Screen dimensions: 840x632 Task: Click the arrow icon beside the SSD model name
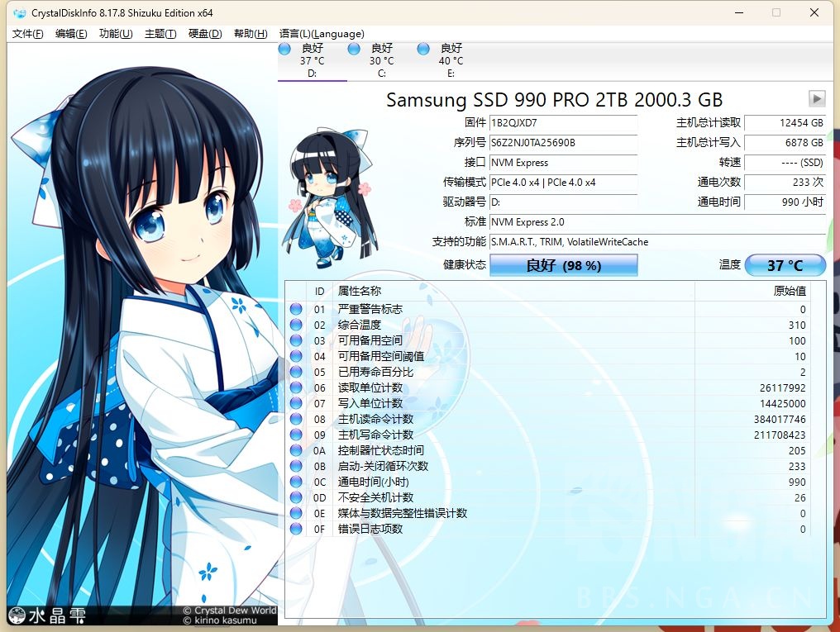coord(817,98)
